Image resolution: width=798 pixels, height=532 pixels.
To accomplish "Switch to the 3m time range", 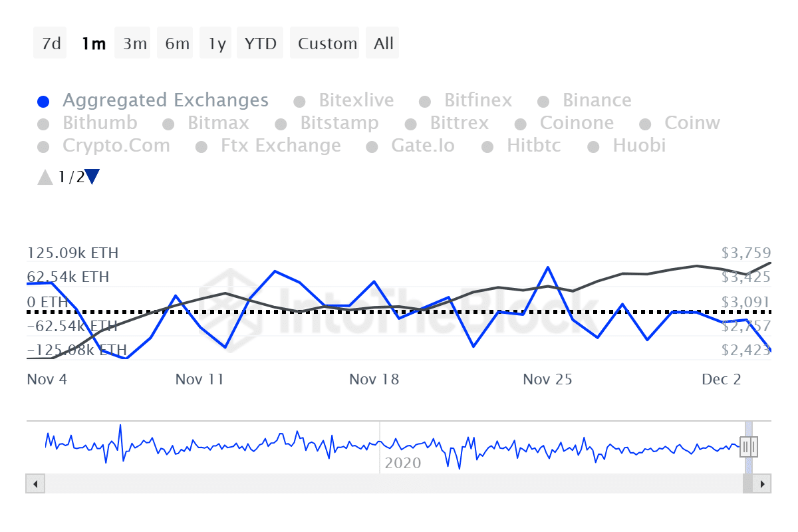I will [134, 44].
